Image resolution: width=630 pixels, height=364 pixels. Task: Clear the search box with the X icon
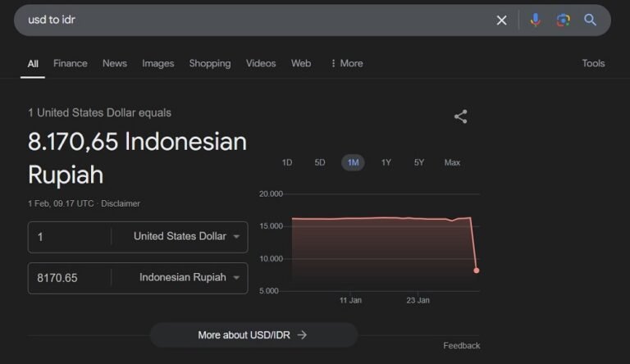point(501,20)
